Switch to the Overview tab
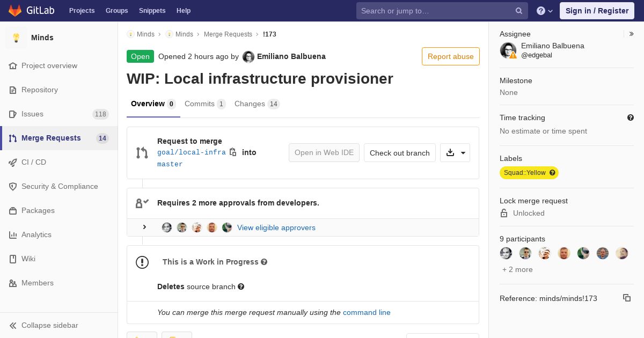644x338 pixels. click(x=153, y=104)
